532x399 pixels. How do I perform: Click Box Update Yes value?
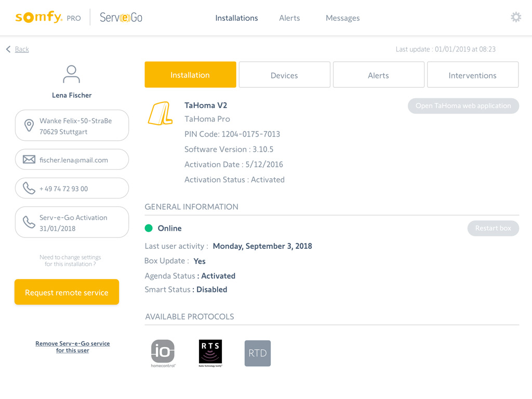[199, 261]
